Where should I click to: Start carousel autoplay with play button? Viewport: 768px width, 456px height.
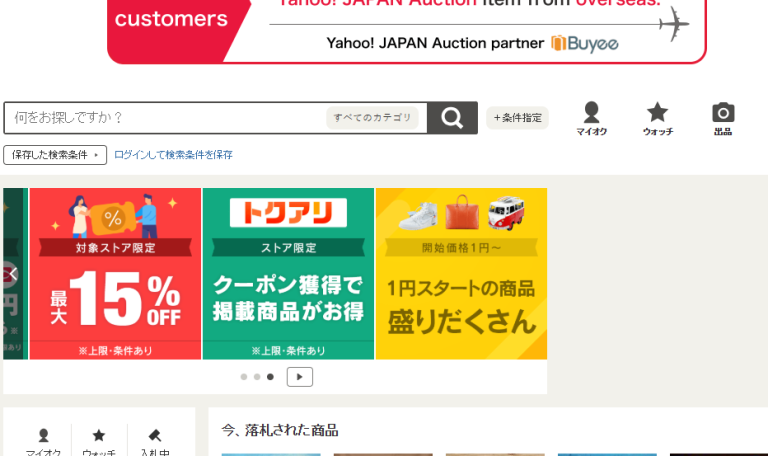point(300,377)
